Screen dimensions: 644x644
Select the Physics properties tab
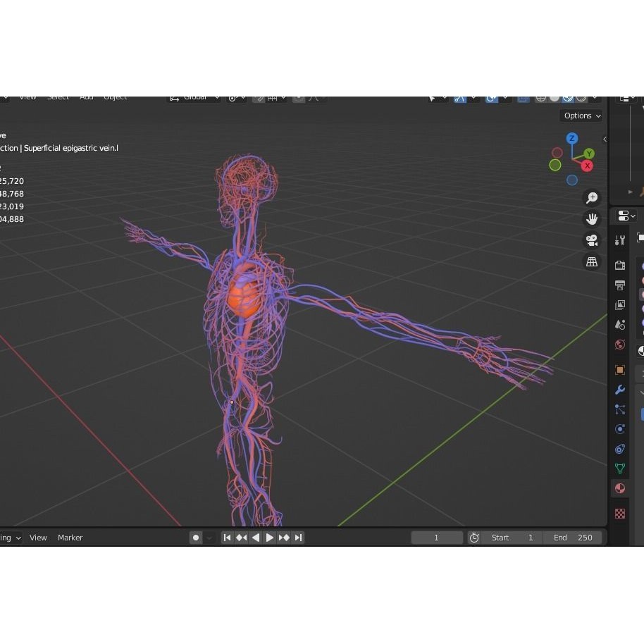click(619, 449)
